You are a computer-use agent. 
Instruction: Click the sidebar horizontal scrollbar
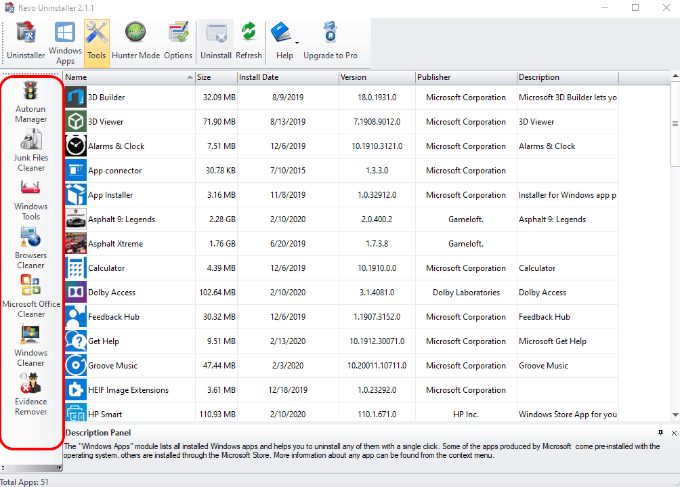coord(33,468)
